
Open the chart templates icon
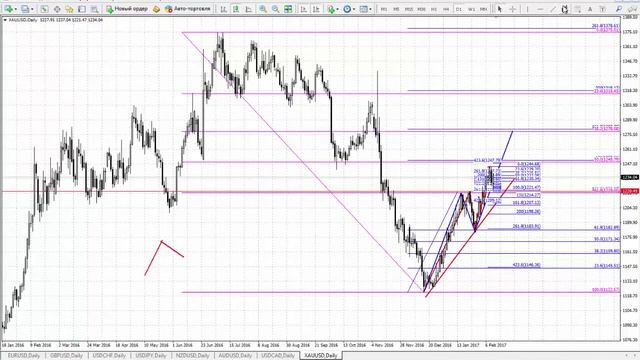pyautogui.click(x=363, y=9)
